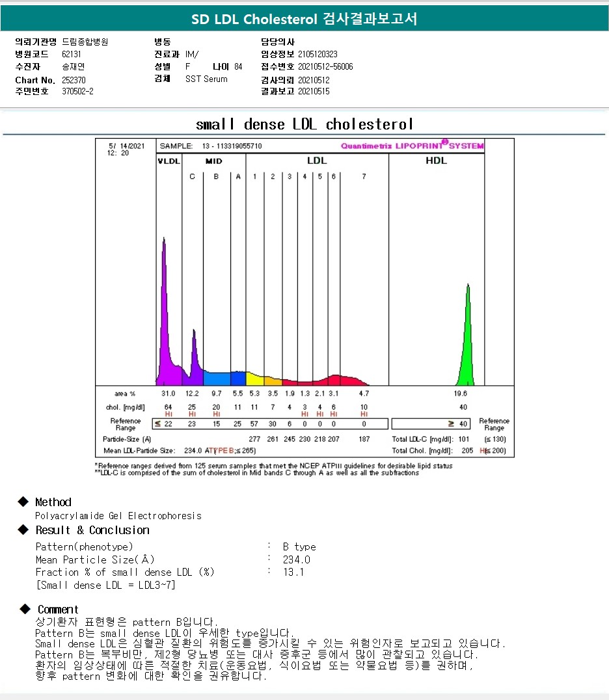Click the '담당의사' field label

(x=278, y=42)
